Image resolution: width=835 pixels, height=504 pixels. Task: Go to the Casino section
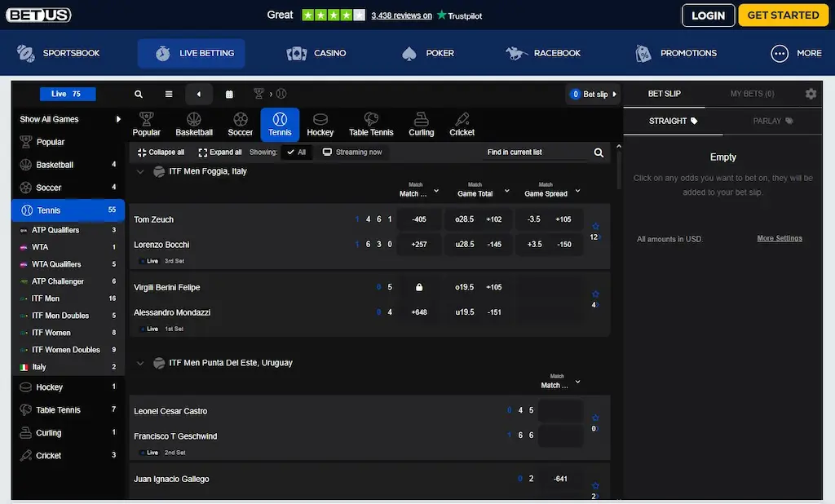316,53
